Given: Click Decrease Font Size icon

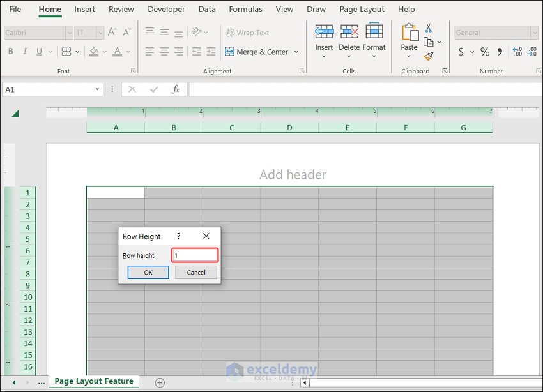Looking at the screenshot, I should point(127,32).
